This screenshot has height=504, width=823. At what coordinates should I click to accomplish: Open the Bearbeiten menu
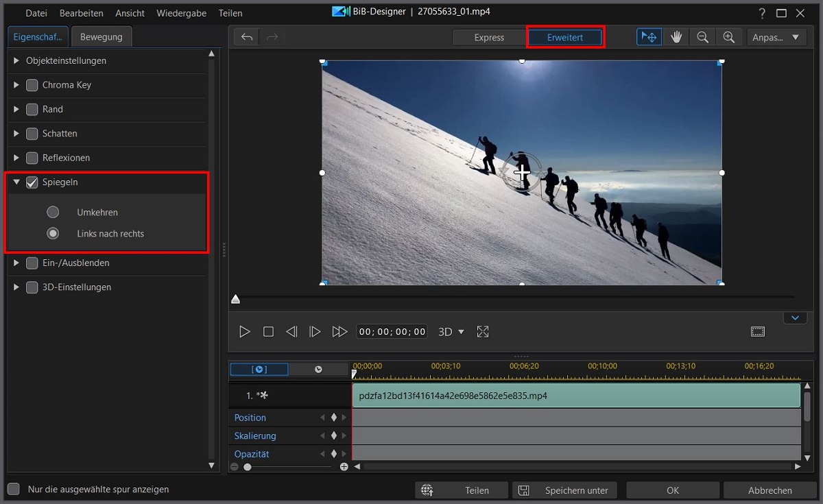pyautogui.click(x=81, y=13)
